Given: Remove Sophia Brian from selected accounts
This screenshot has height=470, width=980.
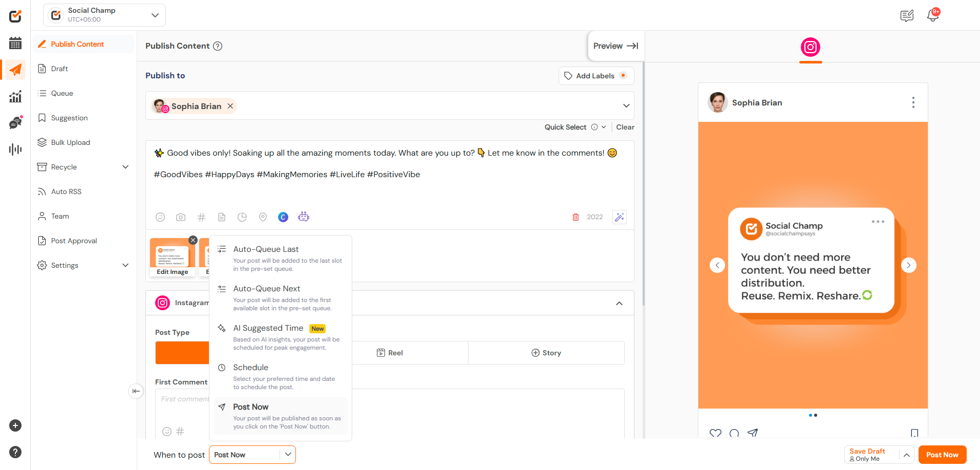Looking at the screenshot, I should point(230,106).
